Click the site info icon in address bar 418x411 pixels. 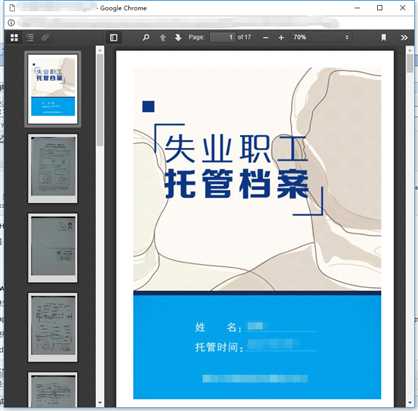pyautogui.click(x=11, y=23)
